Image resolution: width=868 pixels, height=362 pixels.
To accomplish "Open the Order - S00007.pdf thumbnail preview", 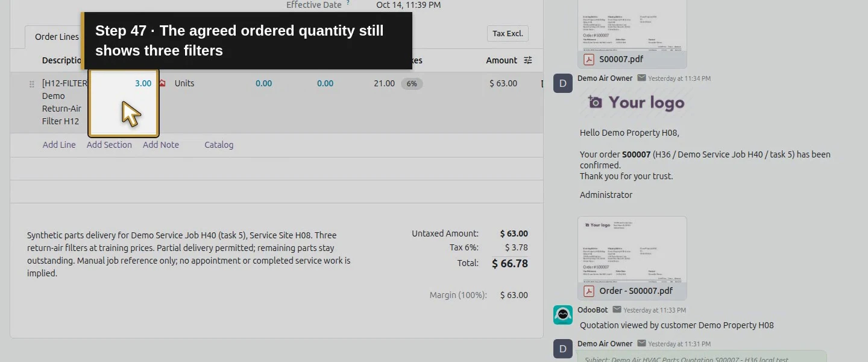I will pos(632,249).
